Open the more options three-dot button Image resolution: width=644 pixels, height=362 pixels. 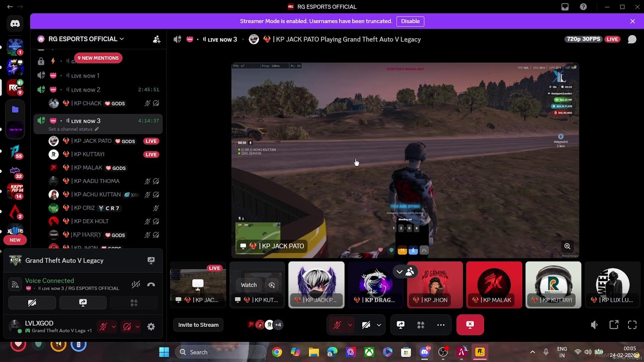coord(441,325)
